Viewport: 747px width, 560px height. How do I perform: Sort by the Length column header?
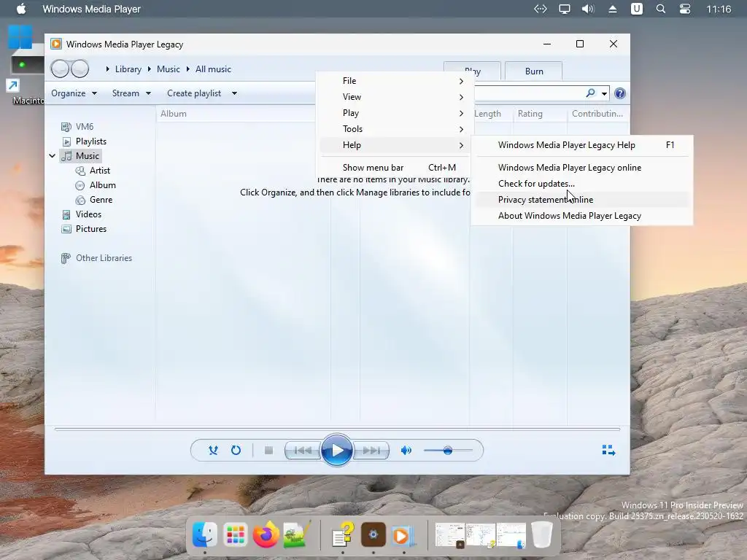tap(491, 114)
